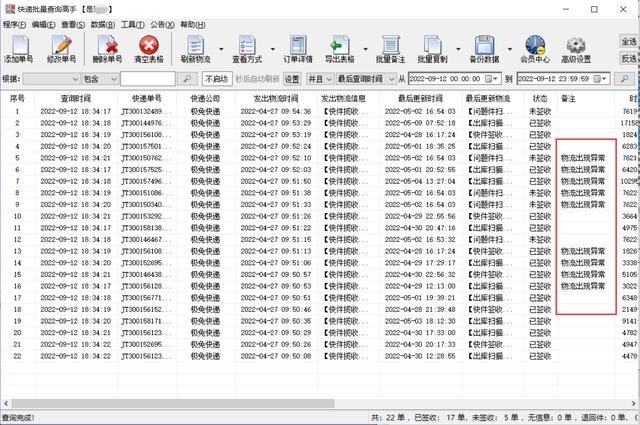Viewport: 640px width, 425px height.
Task: Select tracking number JT300144976 in row 2
Action: (x=146, y=123)
